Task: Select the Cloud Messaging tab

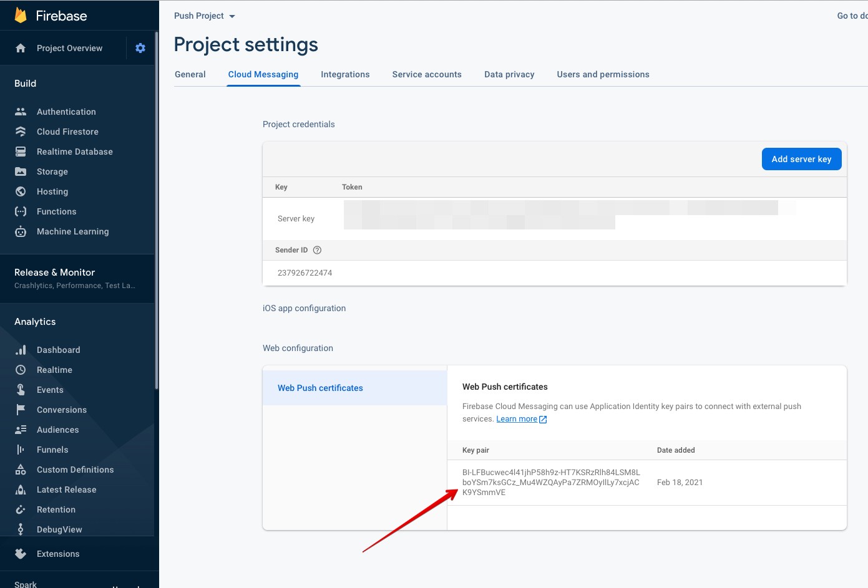Action: point(263,74)
